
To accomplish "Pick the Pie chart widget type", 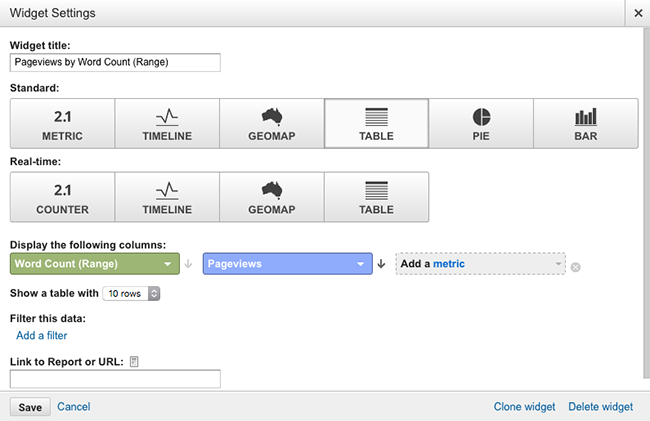I will (481, 123).
